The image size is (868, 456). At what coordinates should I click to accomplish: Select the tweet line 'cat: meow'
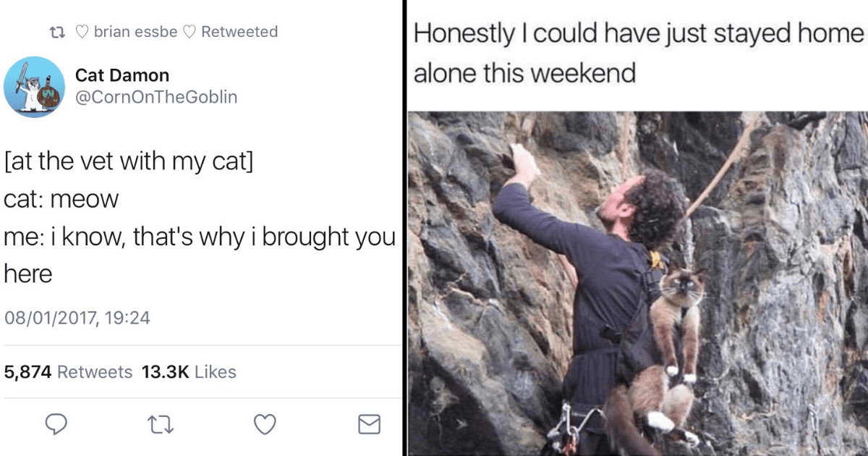coord(61,200)
